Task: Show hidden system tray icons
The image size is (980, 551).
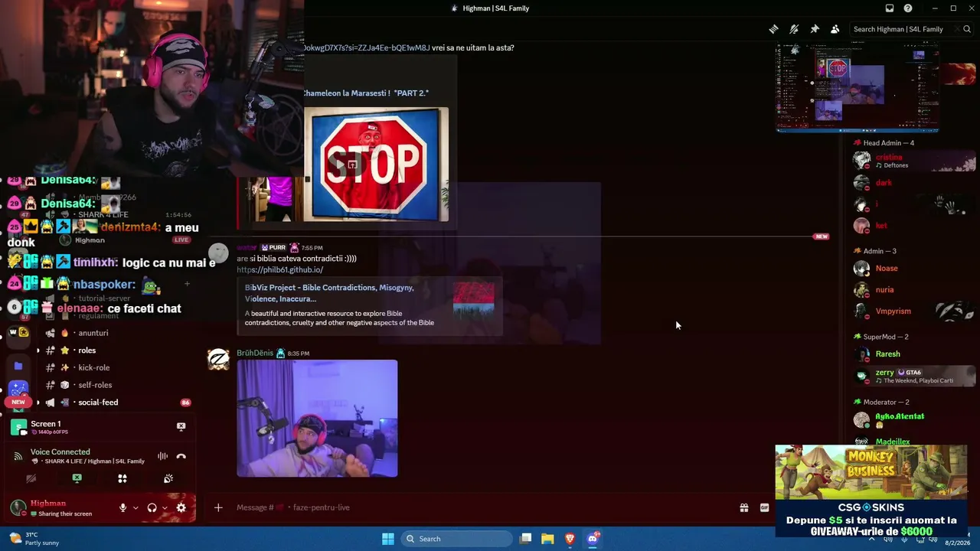Action: pyautogui.click(x=871, y=539)
